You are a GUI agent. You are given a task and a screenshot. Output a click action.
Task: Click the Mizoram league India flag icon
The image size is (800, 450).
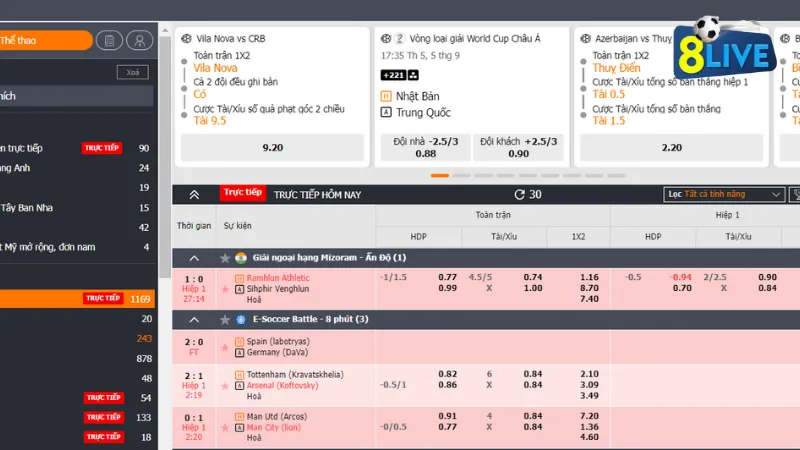click(240, 258)
